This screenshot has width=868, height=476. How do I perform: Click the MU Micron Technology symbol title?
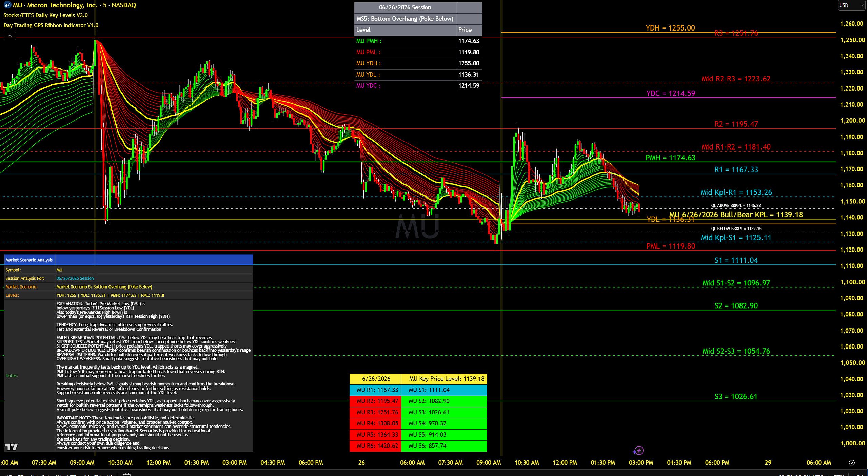point(75,5)
